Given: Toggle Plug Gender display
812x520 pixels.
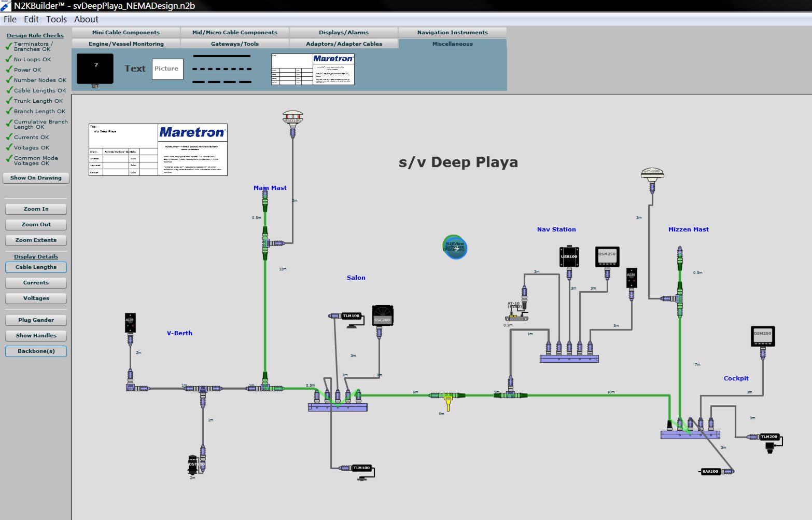Looking at the screenshot, I should tap(36, 320).
